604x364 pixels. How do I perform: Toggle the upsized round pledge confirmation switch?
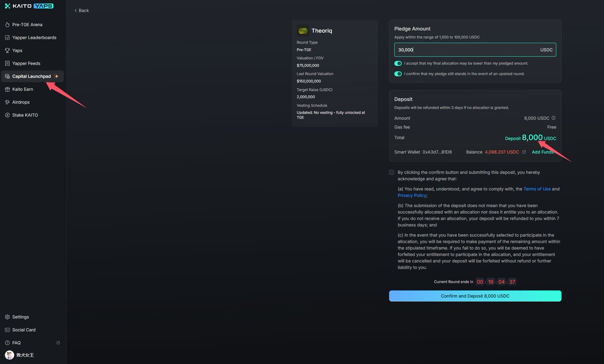coord(398,74)
